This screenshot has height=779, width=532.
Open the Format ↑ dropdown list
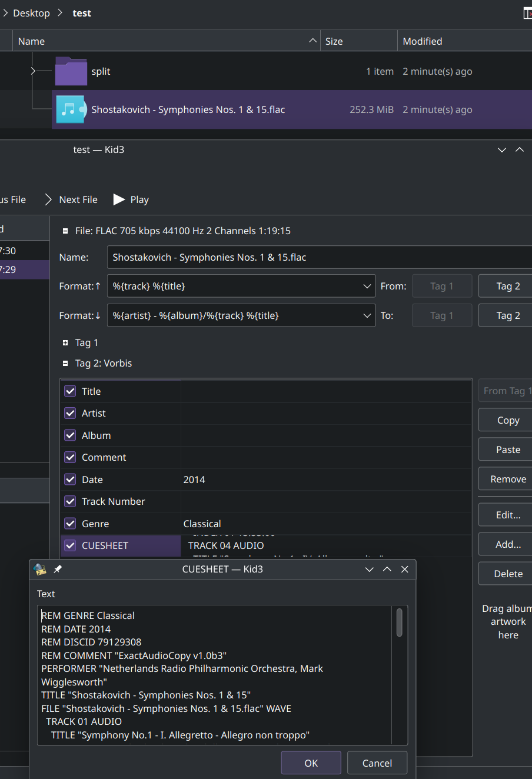click(368, 286)
